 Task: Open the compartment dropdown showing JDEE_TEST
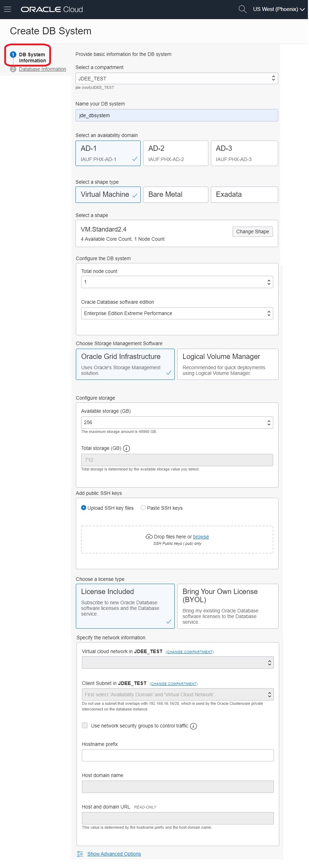click(x=176, y=79)
